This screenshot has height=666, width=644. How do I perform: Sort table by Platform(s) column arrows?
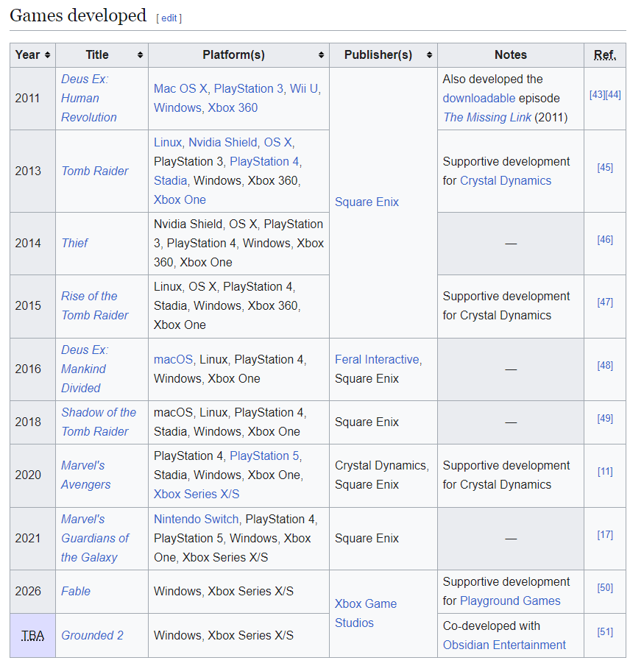click(321, 55)
